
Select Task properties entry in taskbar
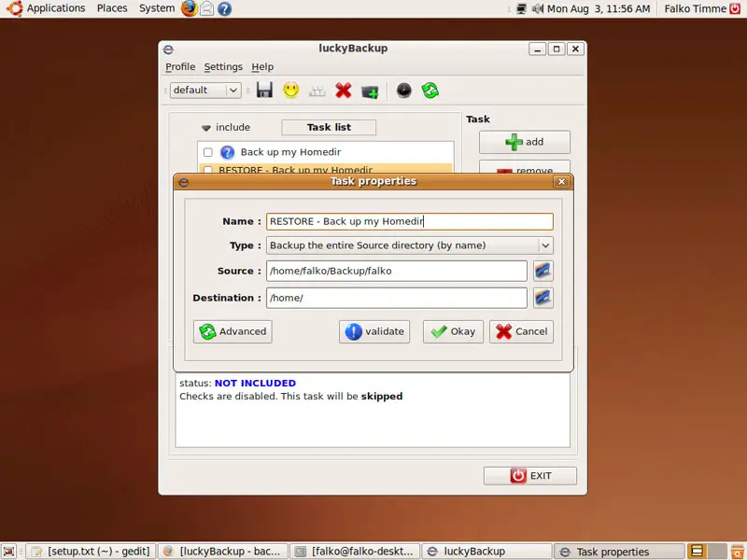[619, 552]
